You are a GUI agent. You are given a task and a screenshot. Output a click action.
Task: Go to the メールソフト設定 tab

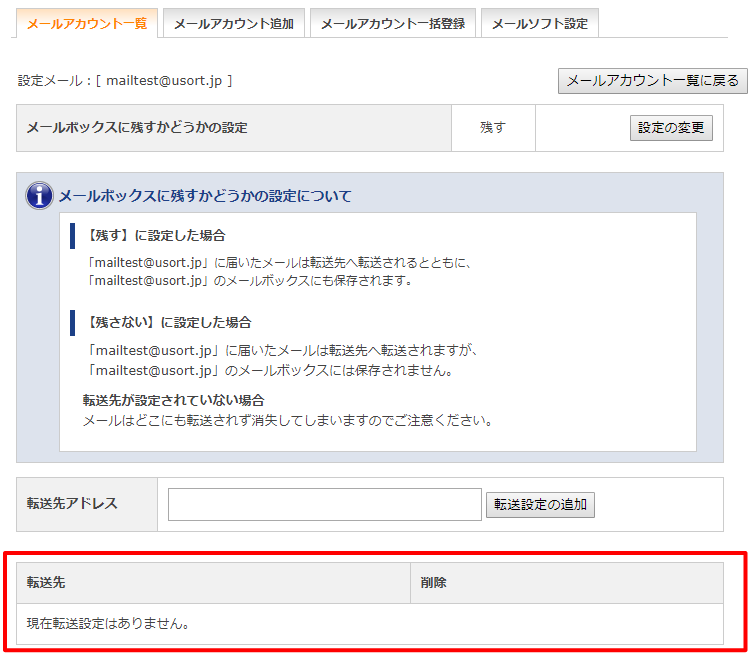[540, 23]
